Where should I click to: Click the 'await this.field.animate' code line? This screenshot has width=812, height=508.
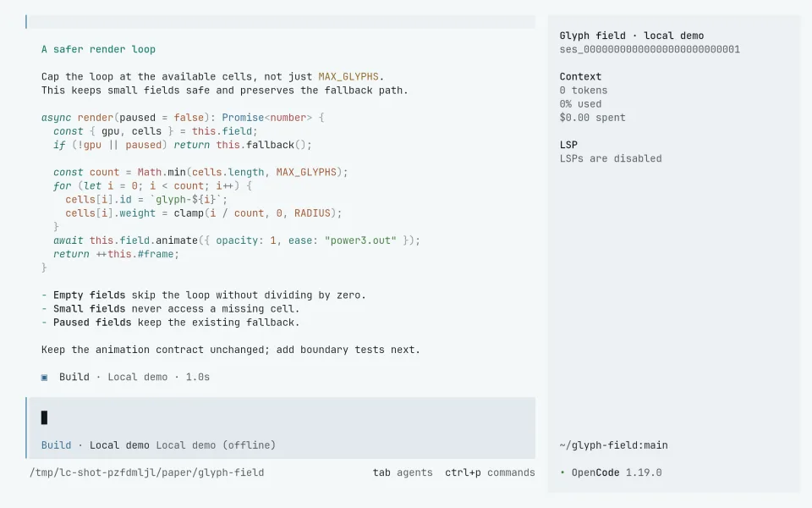click(237, 240)
